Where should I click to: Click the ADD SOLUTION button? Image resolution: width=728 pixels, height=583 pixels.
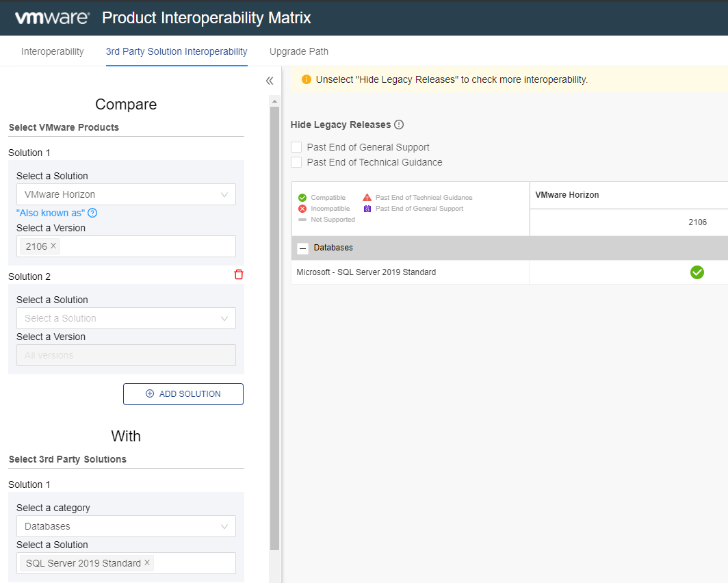coord(183,394)
